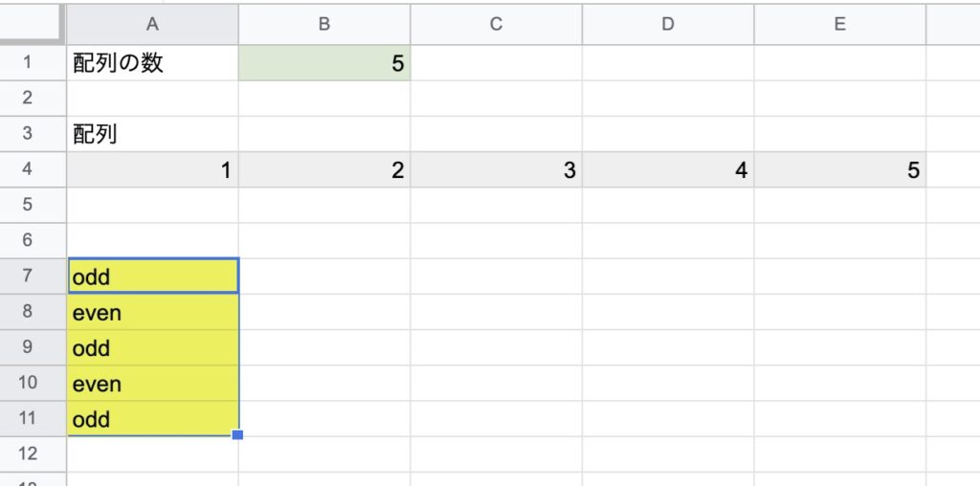The image size is (980, 486).
Task: Click the blue fill handle square
Action: [237, 434]
